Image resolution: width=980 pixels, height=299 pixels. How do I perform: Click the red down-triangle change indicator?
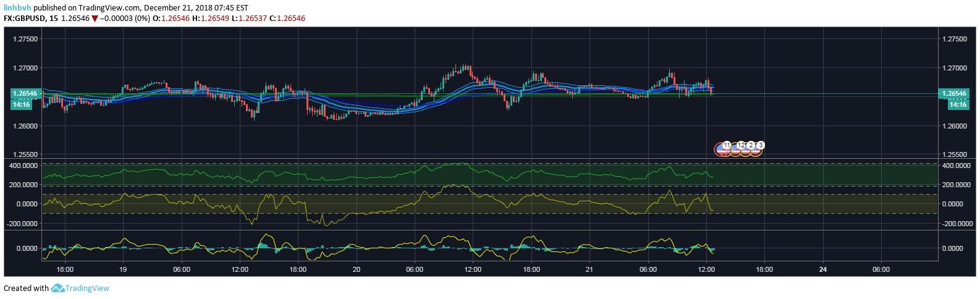(95, 19)
